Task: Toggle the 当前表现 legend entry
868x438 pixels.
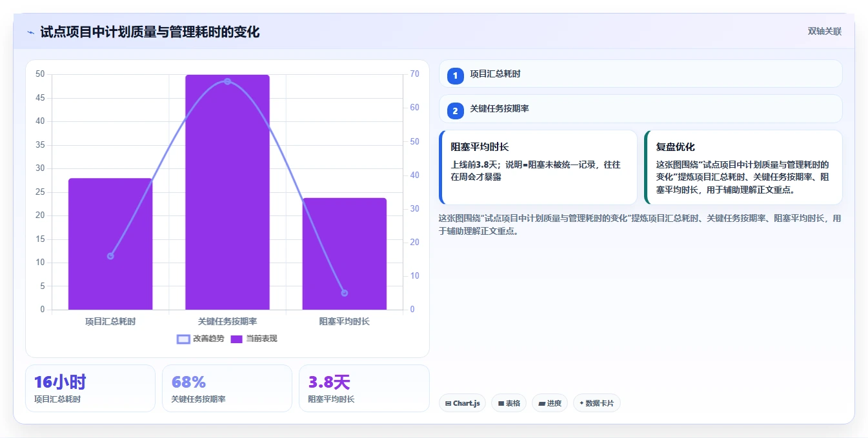Action: [x=254, y=339]
